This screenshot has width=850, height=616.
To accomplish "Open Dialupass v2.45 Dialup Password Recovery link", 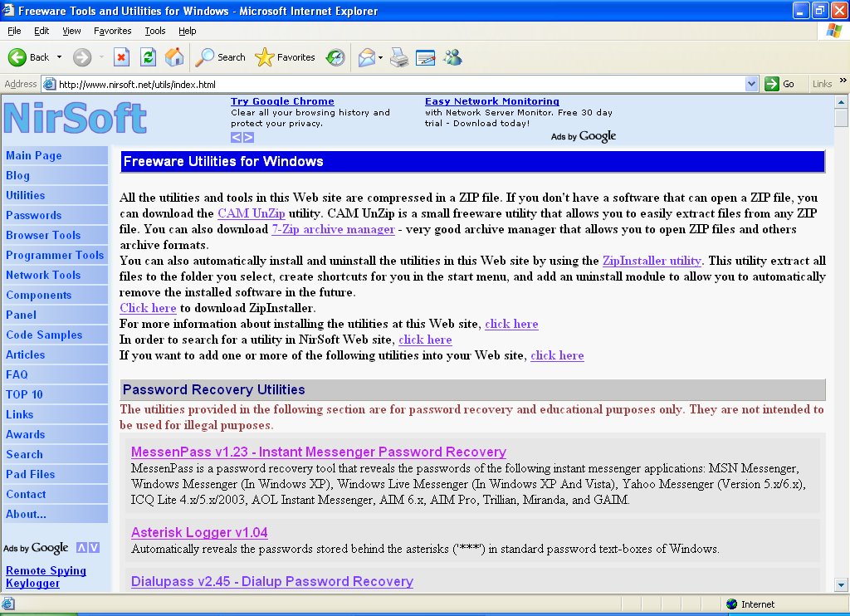I will coord(272,581).
